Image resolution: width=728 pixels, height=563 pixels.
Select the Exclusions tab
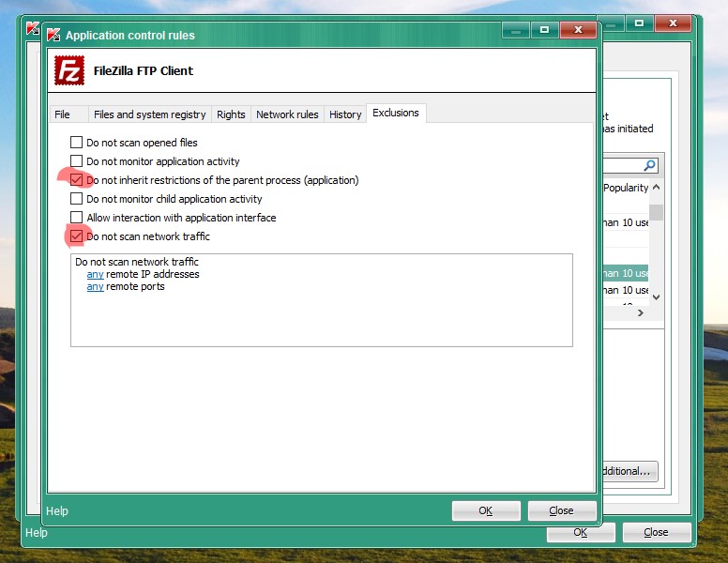[x=396, y=113]
